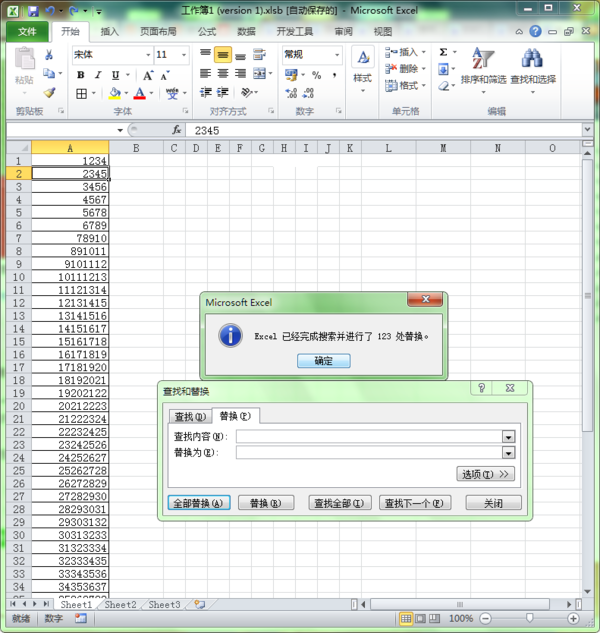
Task: Expand the formula bar
Action: [587, 130]
